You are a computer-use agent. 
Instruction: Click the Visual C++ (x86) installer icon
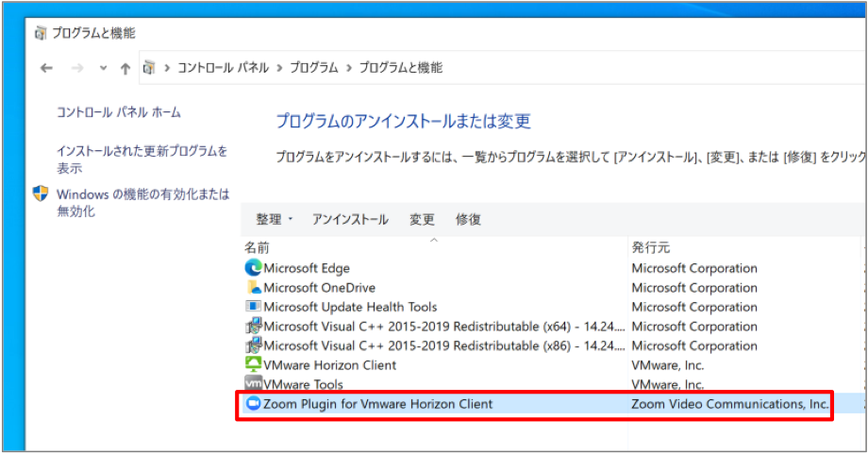pos(253,345)
